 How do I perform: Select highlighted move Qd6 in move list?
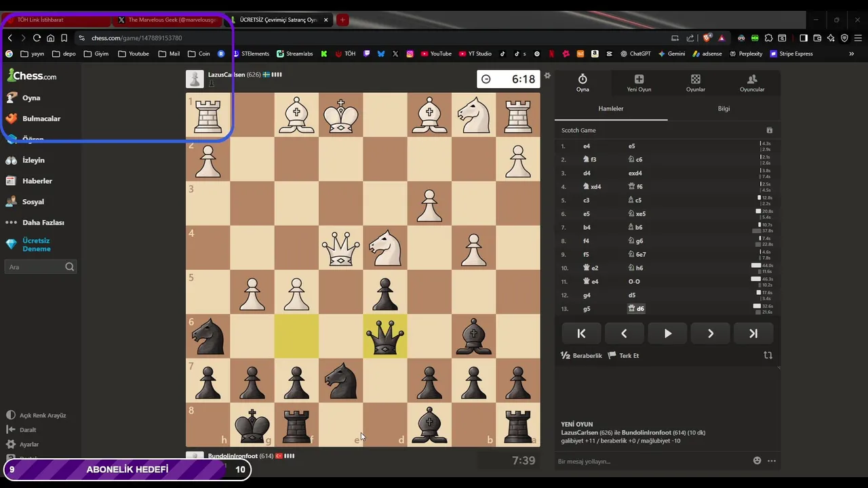(x=637, y=308)
